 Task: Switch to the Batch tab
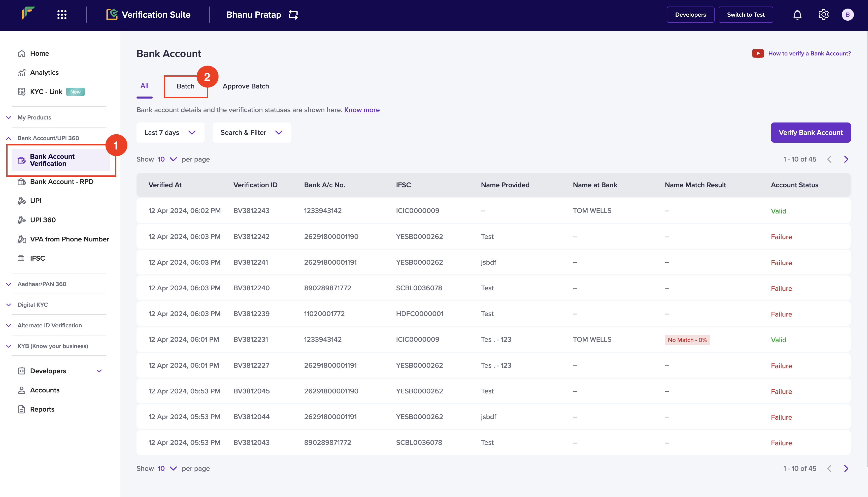pos(186,86)
